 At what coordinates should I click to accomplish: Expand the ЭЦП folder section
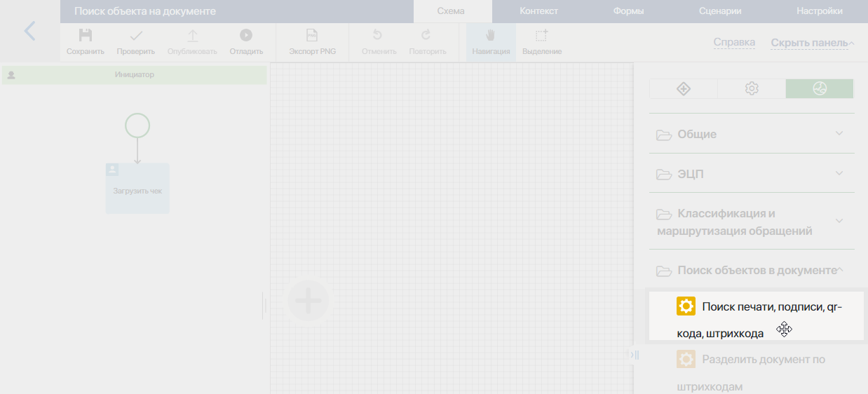coord(751,174)
